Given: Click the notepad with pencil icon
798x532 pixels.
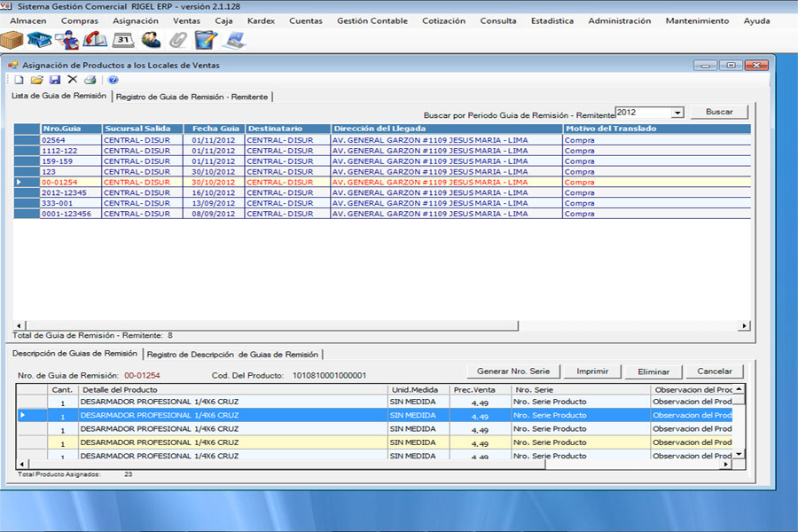Looking at the screenshot, I should (206, 39).
